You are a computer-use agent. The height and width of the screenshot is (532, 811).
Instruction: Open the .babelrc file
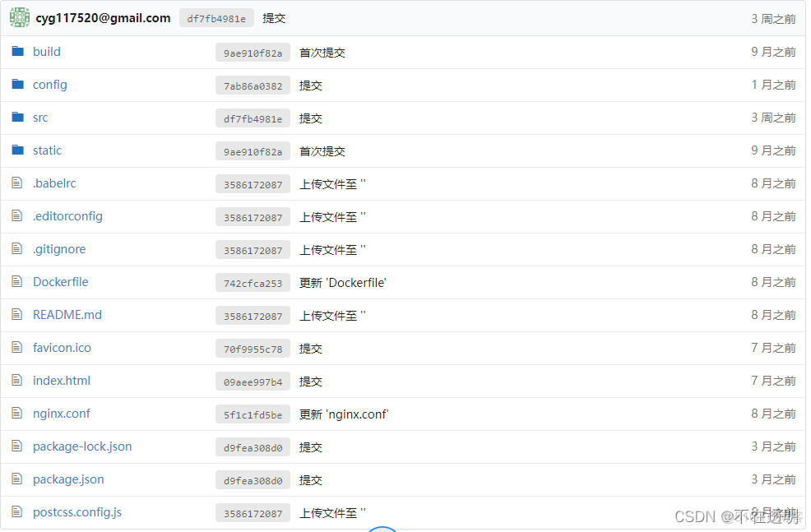click(54, 183)
